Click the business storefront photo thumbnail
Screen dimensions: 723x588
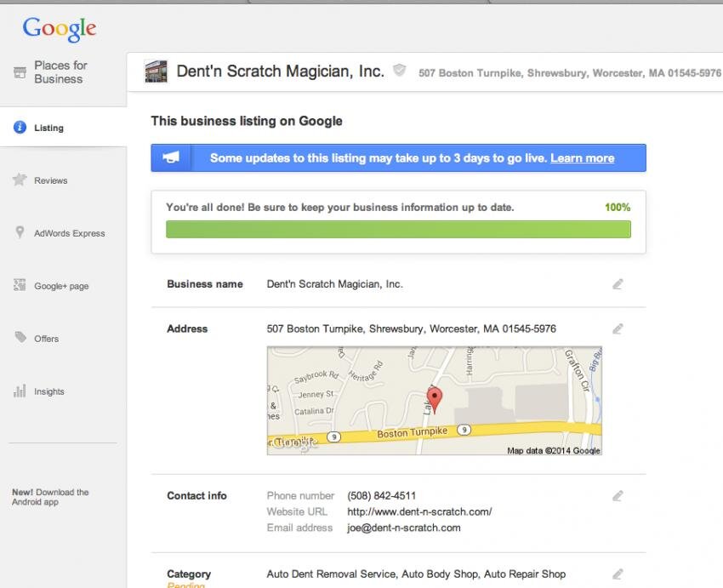(156, 71)
